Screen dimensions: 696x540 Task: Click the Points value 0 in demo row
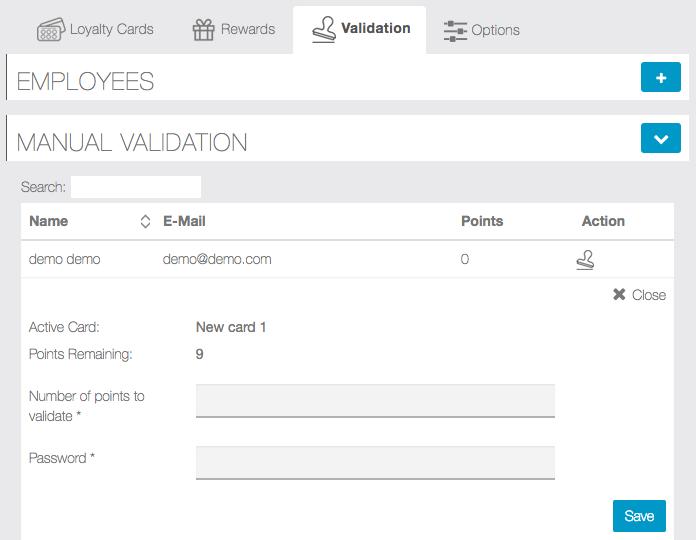coord(465,259)
